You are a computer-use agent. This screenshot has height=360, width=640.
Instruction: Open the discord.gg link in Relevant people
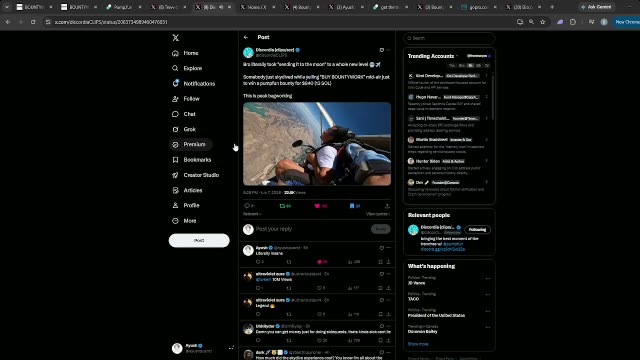tap(442, 249)
